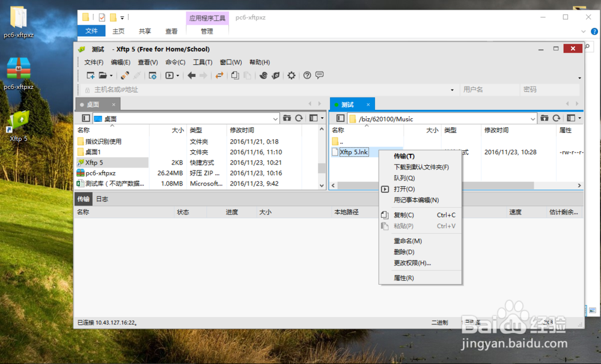Go up a folder in remote pane
Screen dimensions: 601x364
[x=545, y=118]
